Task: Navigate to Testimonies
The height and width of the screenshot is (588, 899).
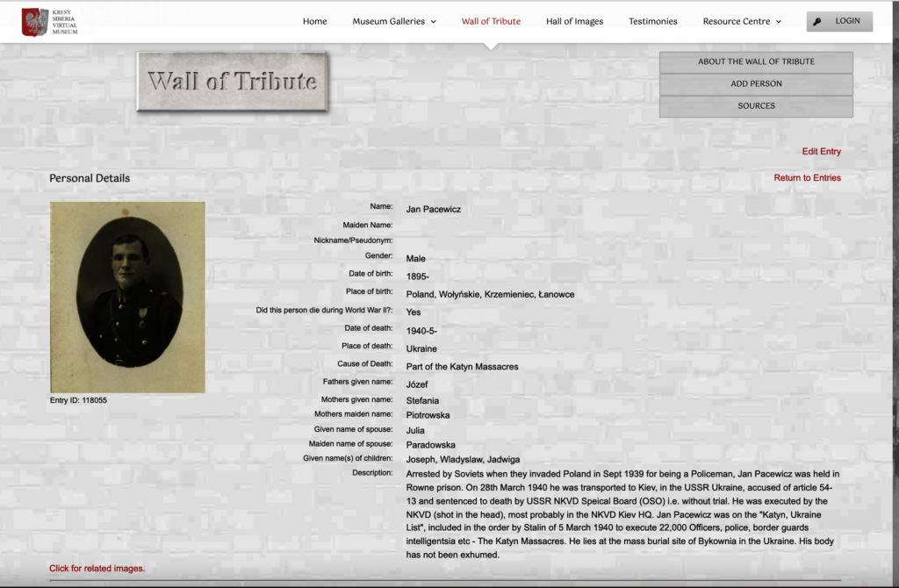Action: pos(652,22)
